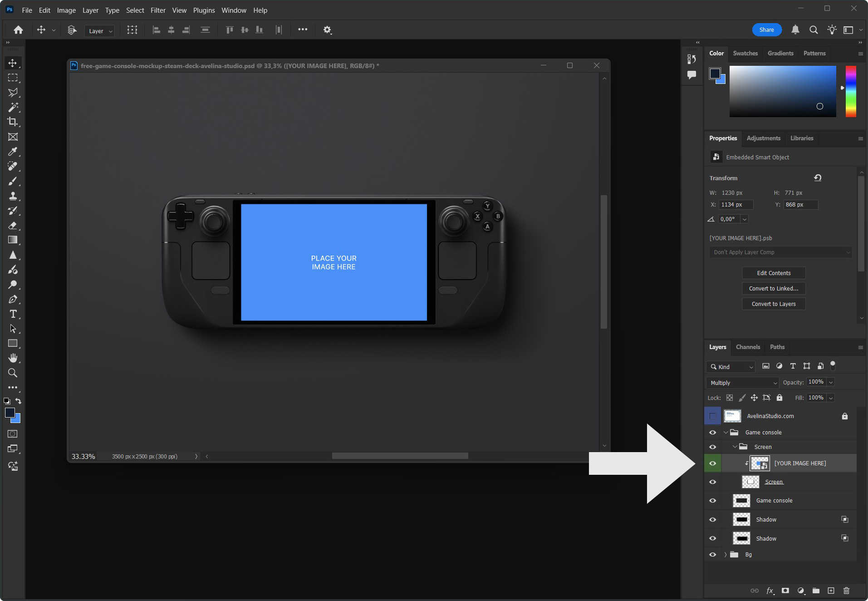Toggle visibility of the Bg group
The image size is (868, 601).
coord(713,555)
